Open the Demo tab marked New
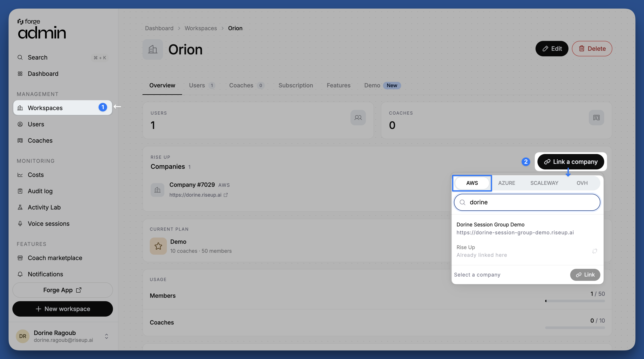 click(x=382, y=85)
